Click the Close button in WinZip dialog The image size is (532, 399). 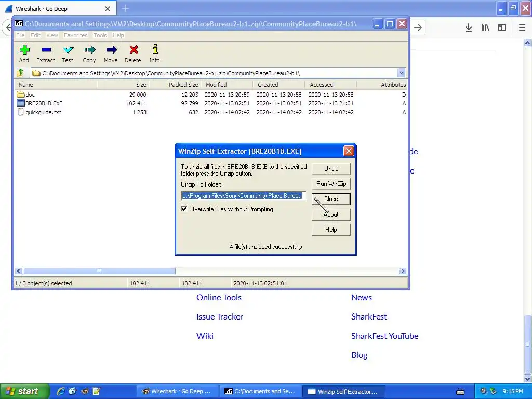(x=331, y=199)
